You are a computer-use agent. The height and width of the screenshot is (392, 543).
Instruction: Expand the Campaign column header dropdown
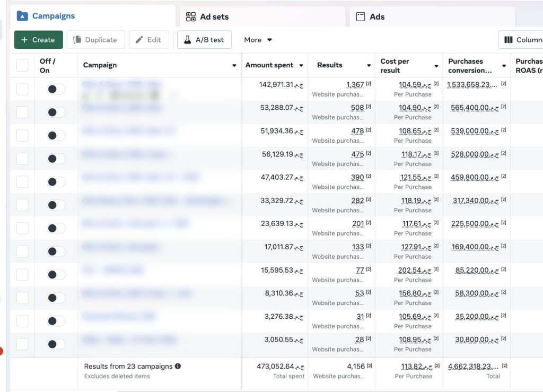(234, 66)
